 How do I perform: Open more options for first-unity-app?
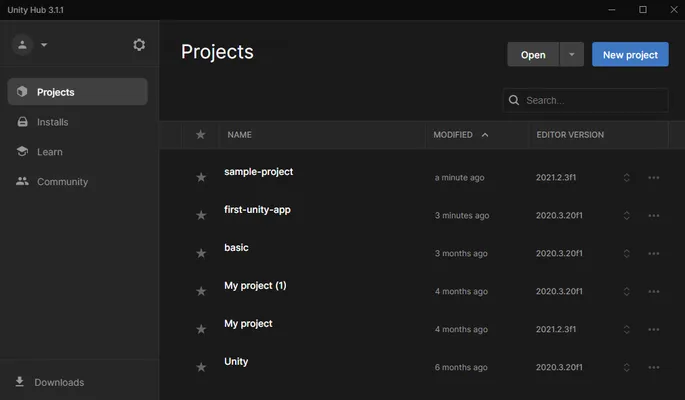654,215
